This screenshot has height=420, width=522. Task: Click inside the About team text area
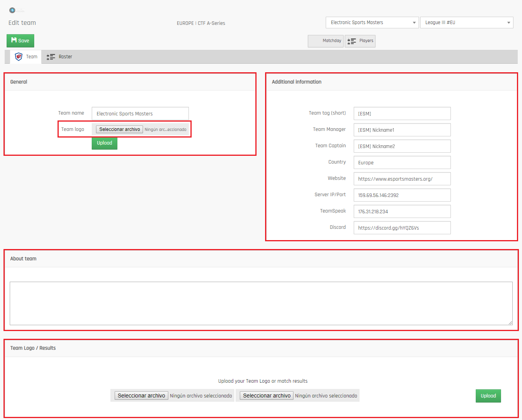coord(261,303)
